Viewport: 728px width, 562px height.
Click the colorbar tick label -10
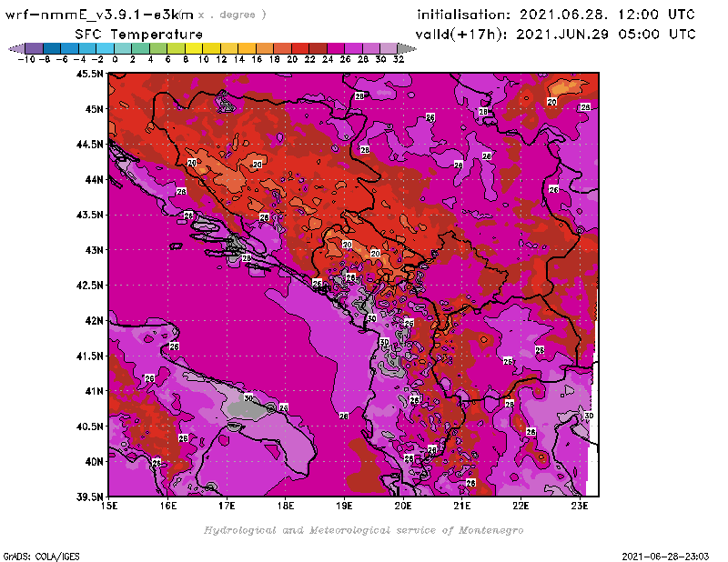[x=26, y=59]
